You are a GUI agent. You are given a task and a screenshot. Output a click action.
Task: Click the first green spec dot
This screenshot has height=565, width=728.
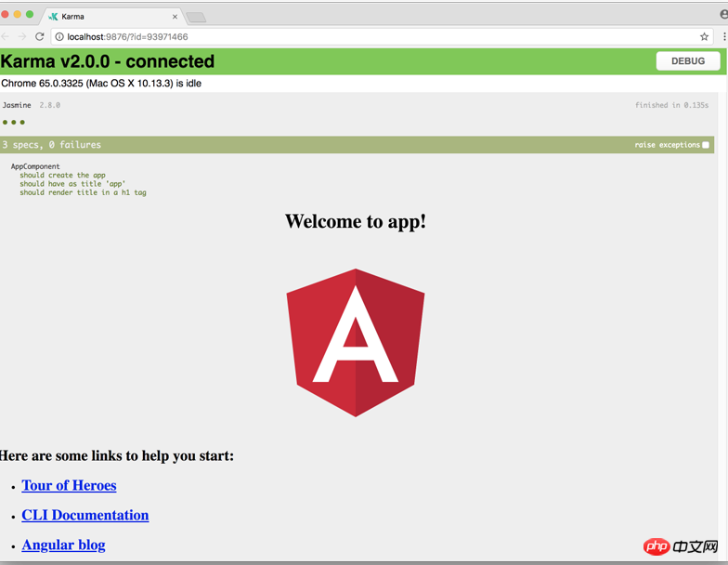[x=6, y=123]
